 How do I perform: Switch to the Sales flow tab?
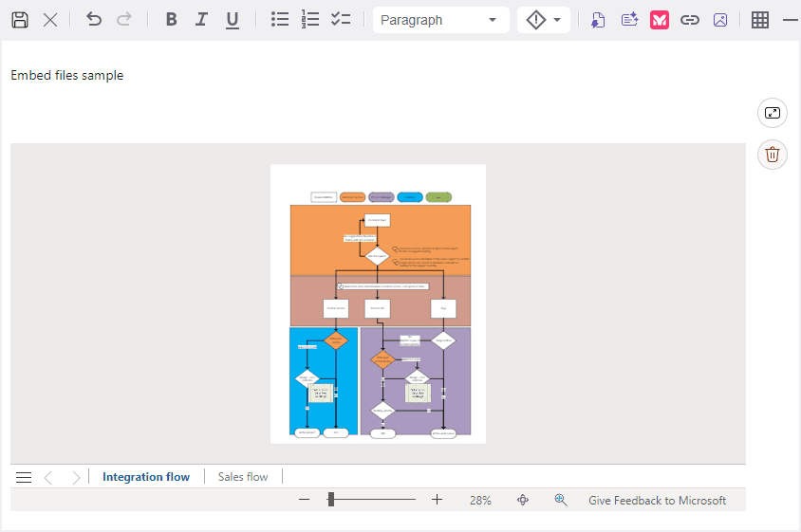pyautogui.click(x=243, y=477)
